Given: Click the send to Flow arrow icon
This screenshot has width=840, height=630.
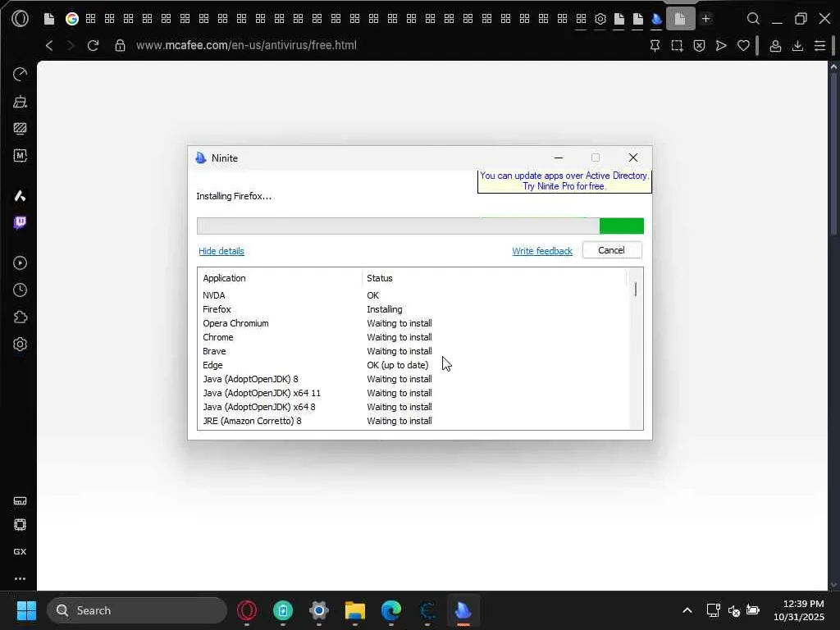Looking at the screenshot, I should click(721, 46).
